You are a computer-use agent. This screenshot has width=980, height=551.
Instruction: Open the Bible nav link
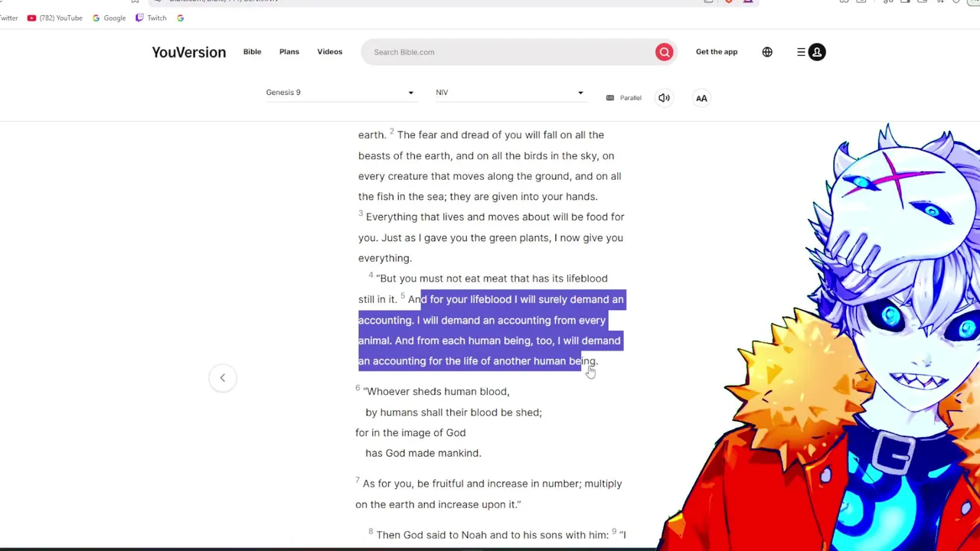tap(252, 51)
